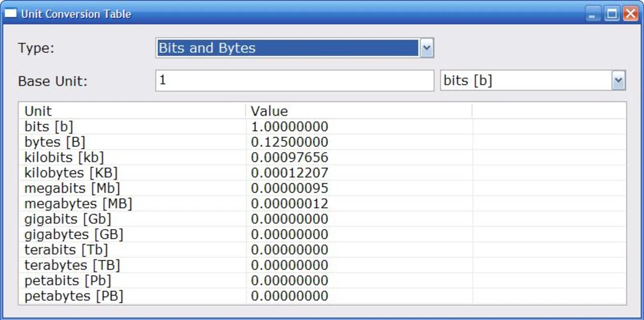The width and height of the screenshot is (644, 320).
Task: Click the Unit Conversion Table title text
Action: tap(76, 14)
